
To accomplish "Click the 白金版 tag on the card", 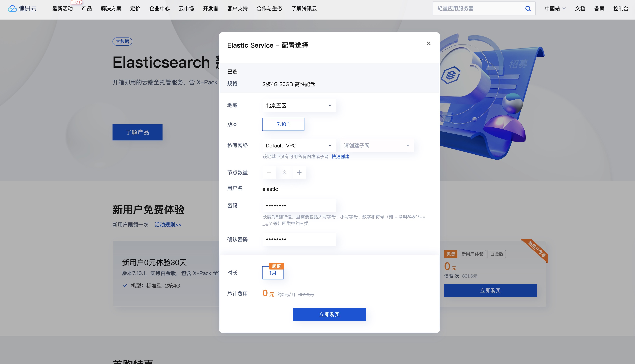I will pos(497,254).
